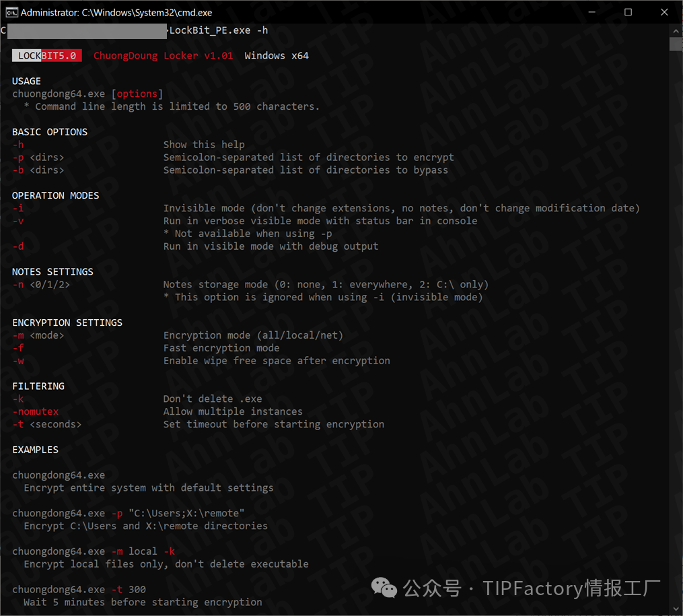Click the FILTERING heading
The width and height of the screenshot is (683, 616).
pos(38,386)
